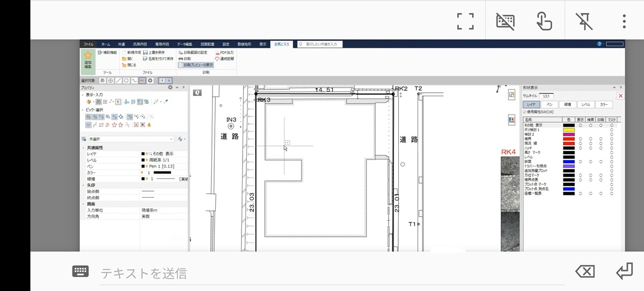Image resolution: width=644 pixels, height=291 pixels.
Task: Collapse the 表示・入力 section
Action: coord(82,94)
